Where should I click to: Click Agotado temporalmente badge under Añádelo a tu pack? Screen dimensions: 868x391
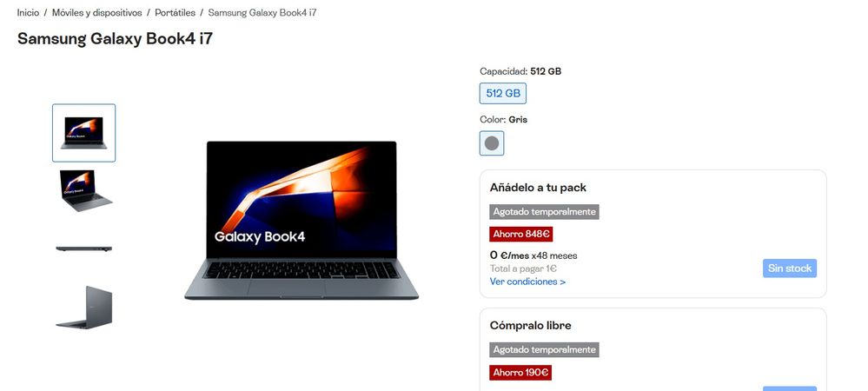(544, 211)
